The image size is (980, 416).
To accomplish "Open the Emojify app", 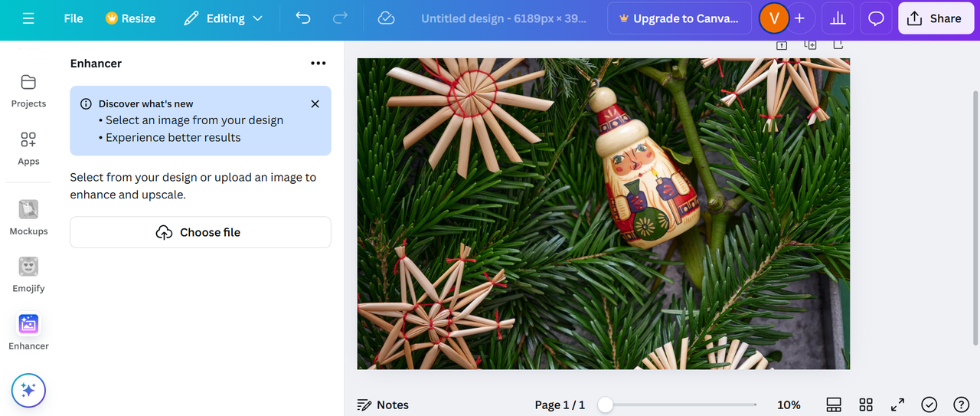I will pos(28,275).
